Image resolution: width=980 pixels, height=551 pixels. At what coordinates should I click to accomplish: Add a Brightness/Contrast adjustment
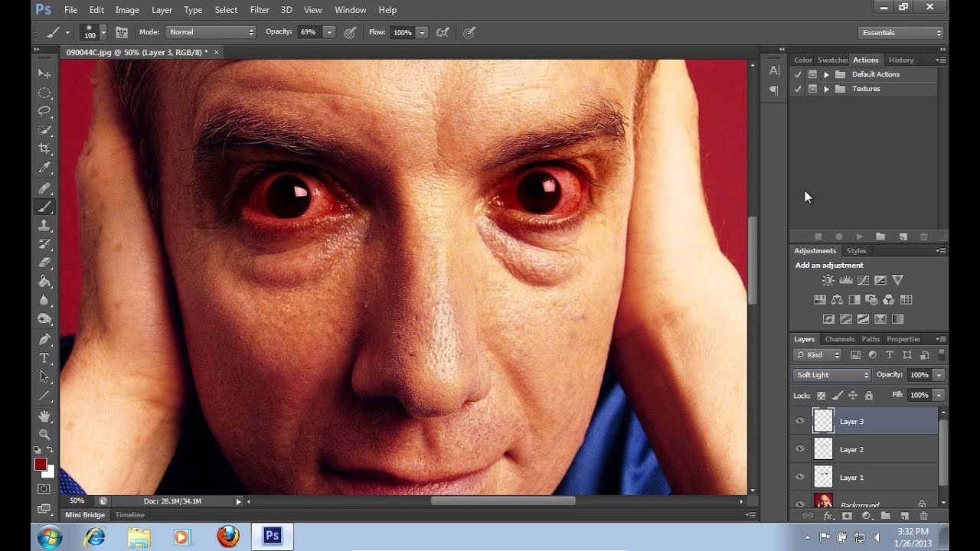pyautogui.click(x=828, y=280)
